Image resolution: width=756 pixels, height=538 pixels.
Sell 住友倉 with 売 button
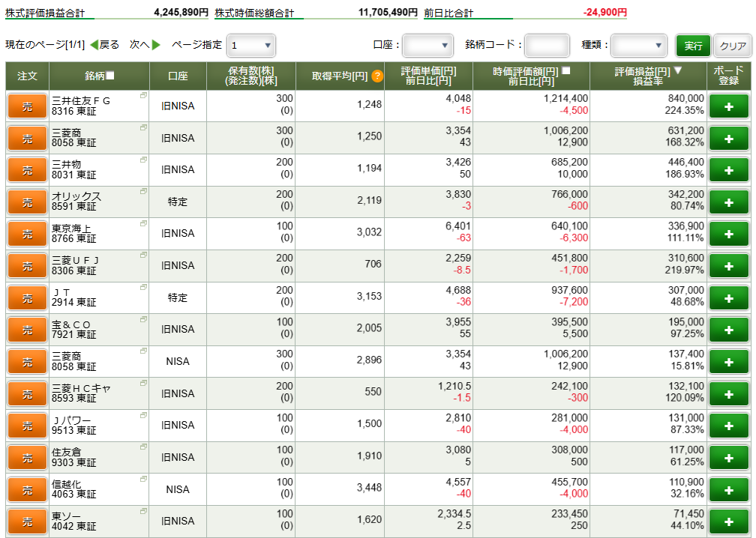click(x=28, y=458)
